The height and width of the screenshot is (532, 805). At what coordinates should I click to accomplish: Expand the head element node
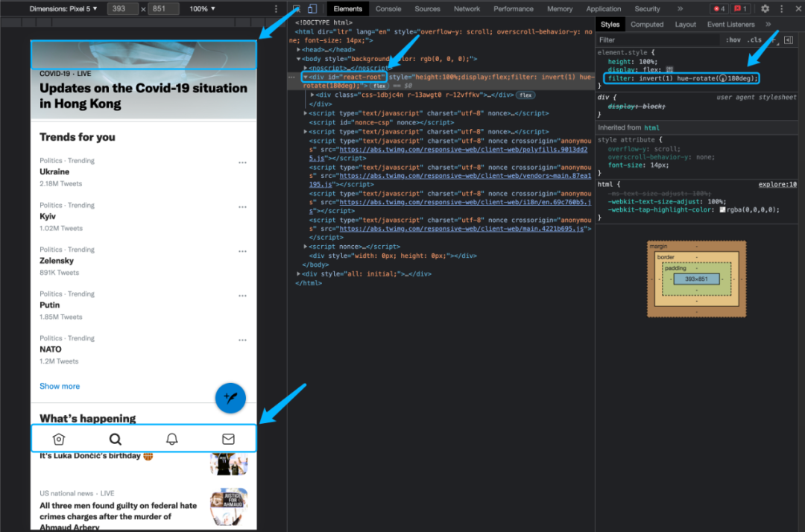tap(298, 50)
